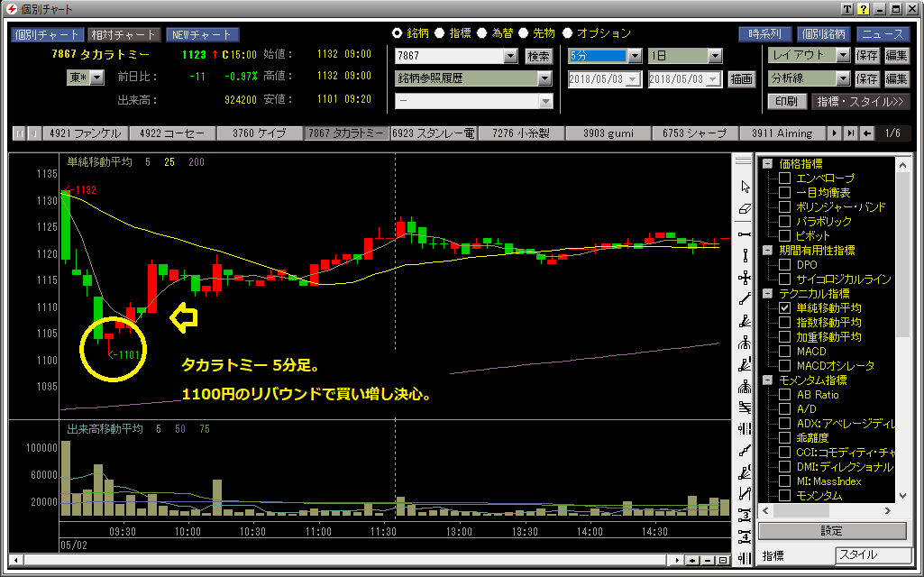This screenshot has height=577, width=924.
Task: Select the 為替 radio button
Action: 482,33
